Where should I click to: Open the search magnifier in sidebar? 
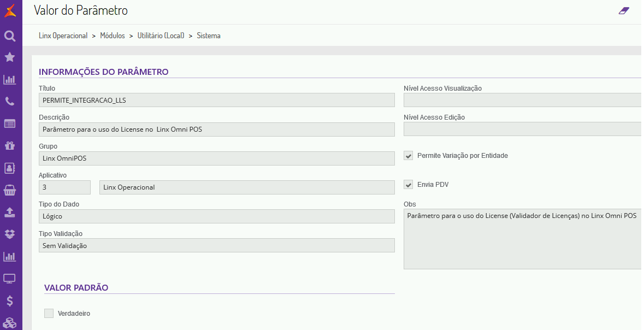coord(10,36)
